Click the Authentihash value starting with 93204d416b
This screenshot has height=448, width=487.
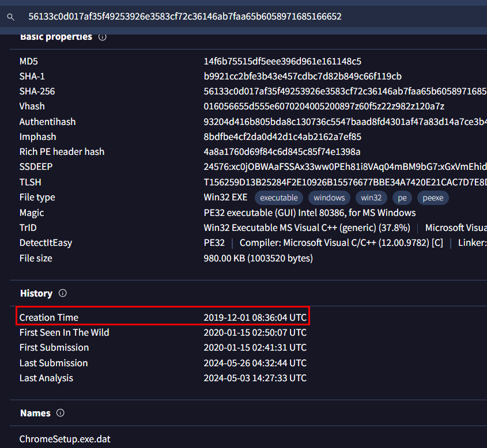coord(345,122)
